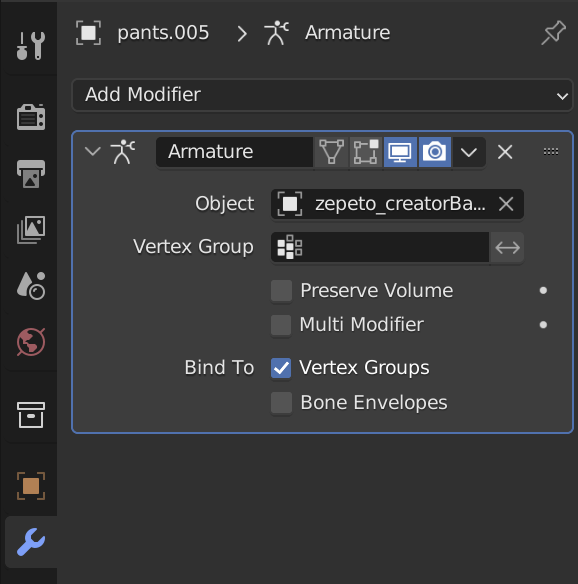Screen dimensions: 578x584
Task: Open the Render properties tab
Action: [x=31, y=117]
